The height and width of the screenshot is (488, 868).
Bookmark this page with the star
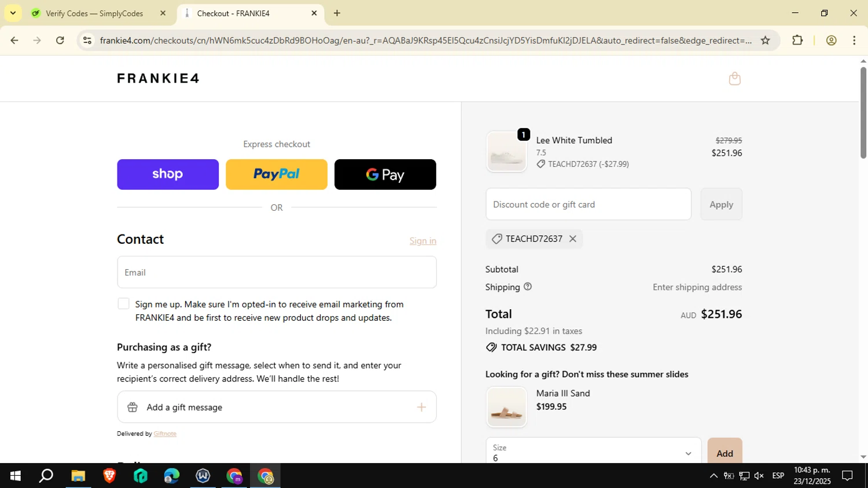[x=765, y=40]
